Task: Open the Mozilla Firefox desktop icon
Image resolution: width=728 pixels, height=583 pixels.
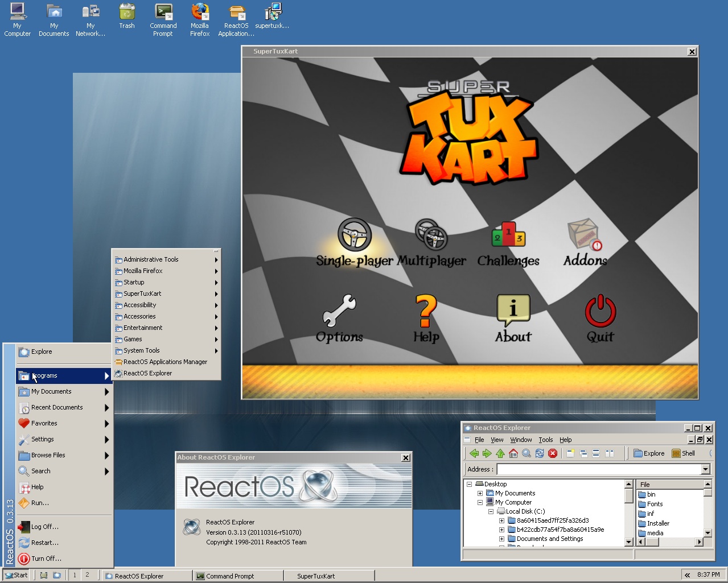Action: coord(200,20)
